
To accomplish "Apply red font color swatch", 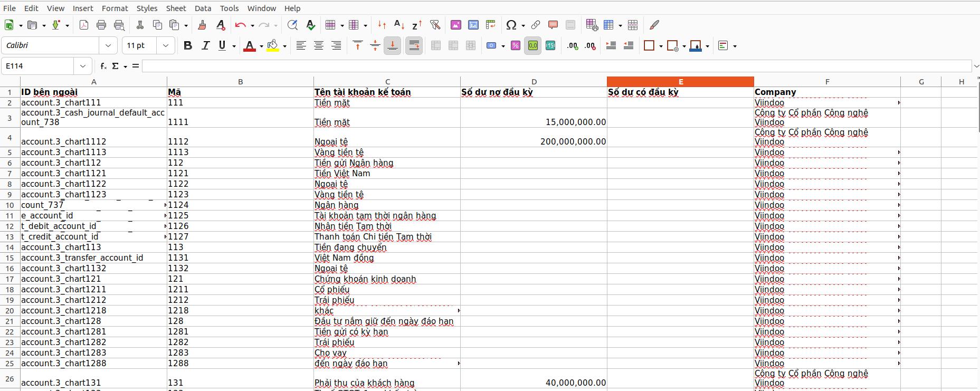I will click(249, 45).
